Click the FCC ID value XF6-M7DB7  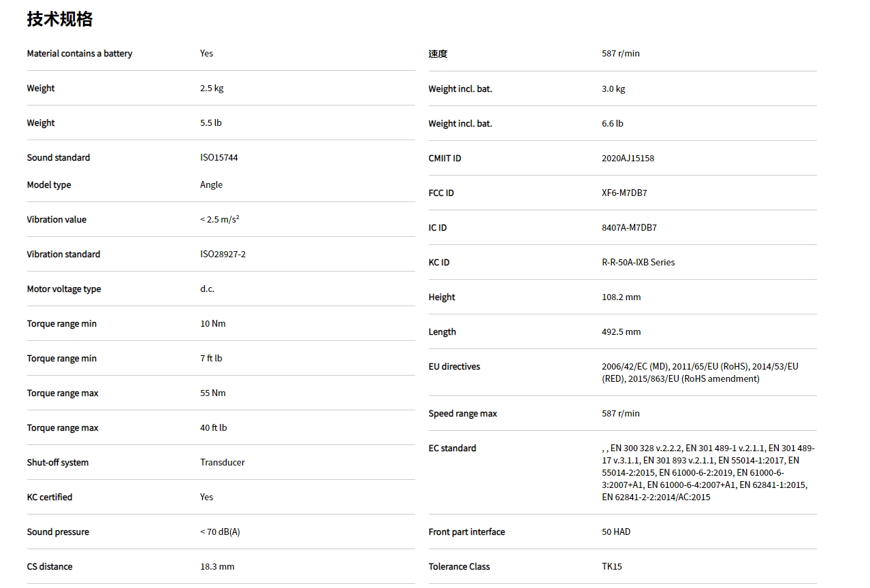tap(624, 193)
